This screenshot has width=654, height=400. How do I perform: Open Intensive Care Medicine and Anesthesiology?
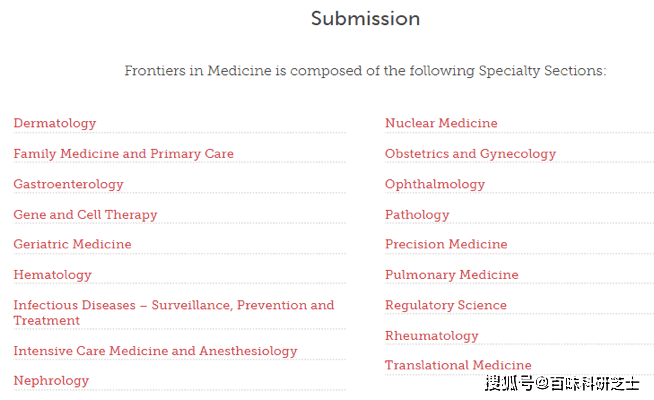(155, 351)
